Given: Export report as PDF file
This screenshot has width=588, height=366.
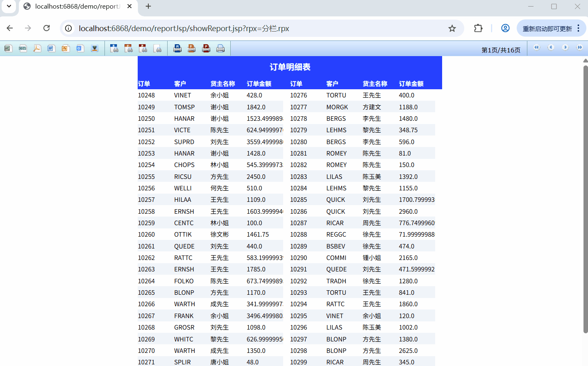Looking at the screenshot, I should 37,48.
